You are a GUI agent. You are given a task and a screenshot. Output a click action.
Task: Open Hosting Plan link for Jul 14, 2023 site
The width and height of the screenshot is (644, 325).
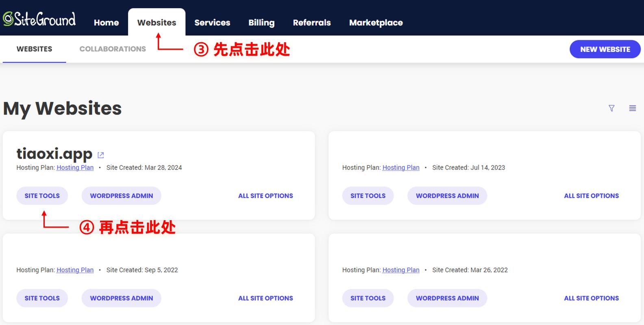401,167
